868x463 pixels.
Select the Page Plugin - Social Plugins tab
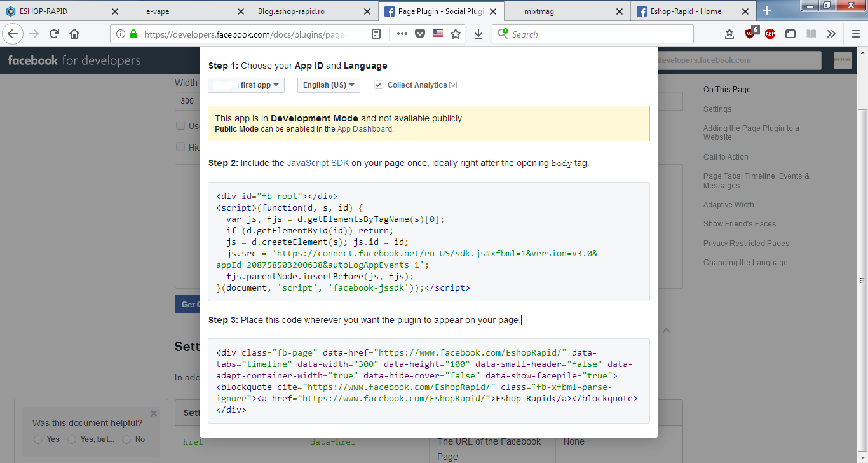click(441, 11)
